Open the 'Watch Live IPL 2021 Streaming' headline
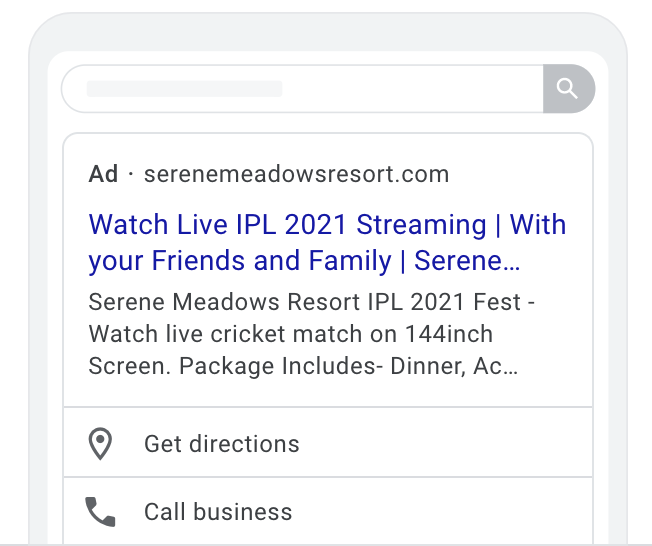652x546 pixels. coord(287,225)
